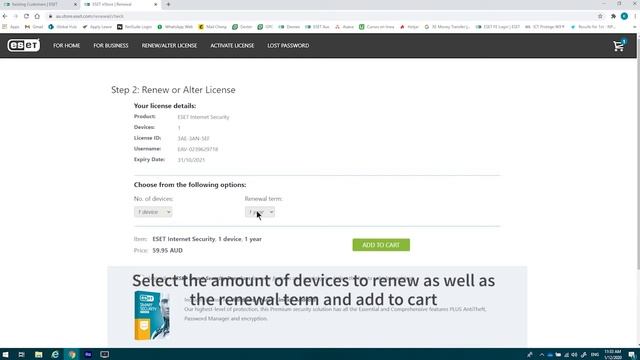The width and height of the screenshot is (640, 360).
Task: Click the License ID value
Action: (x=193, y=139)
